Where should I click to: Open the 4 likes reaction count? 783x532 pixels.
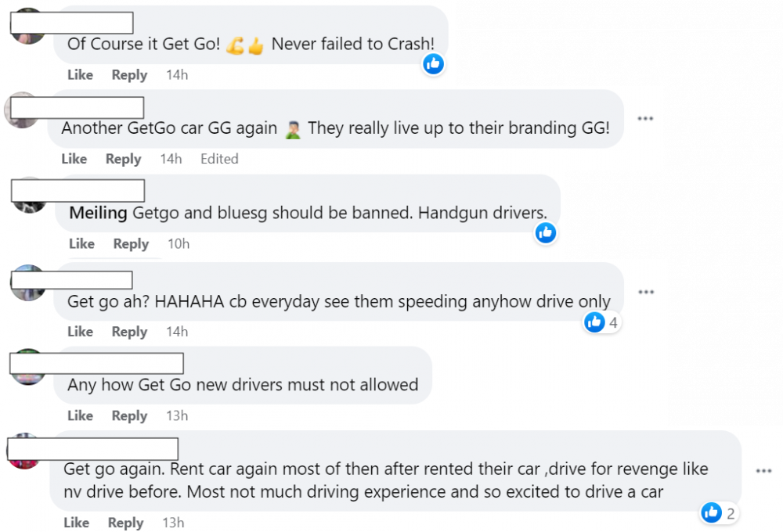coord(602,322)
